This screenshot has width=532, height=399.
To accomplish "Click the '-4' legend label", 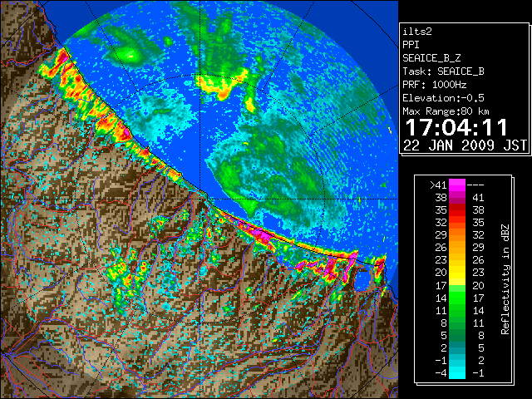I will click(441, 373).
